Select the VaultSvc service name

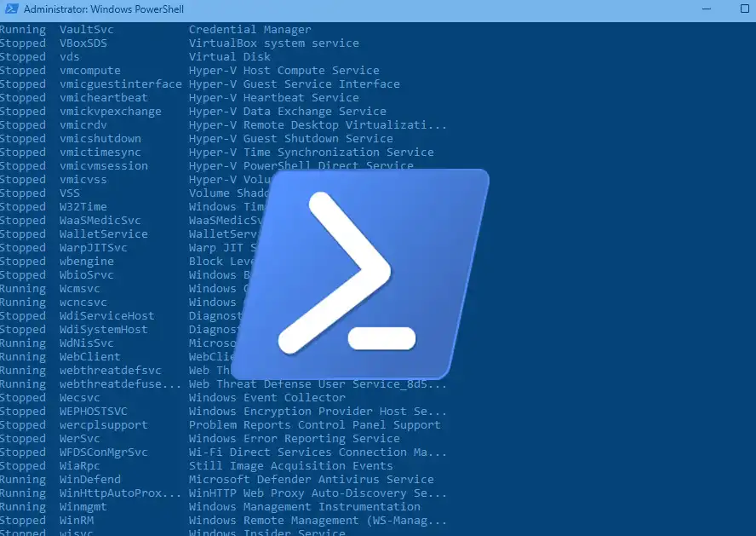coord(86,30)
